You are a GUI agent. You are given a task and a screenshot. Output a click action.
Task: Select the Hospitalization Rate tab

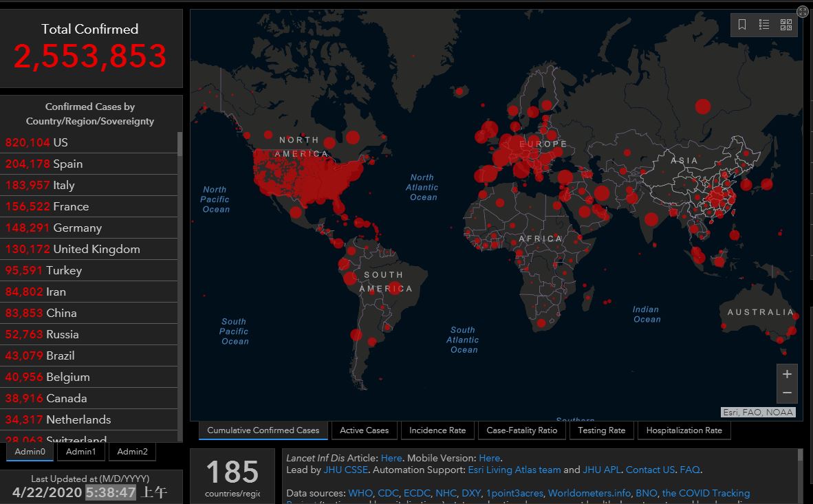684,430
